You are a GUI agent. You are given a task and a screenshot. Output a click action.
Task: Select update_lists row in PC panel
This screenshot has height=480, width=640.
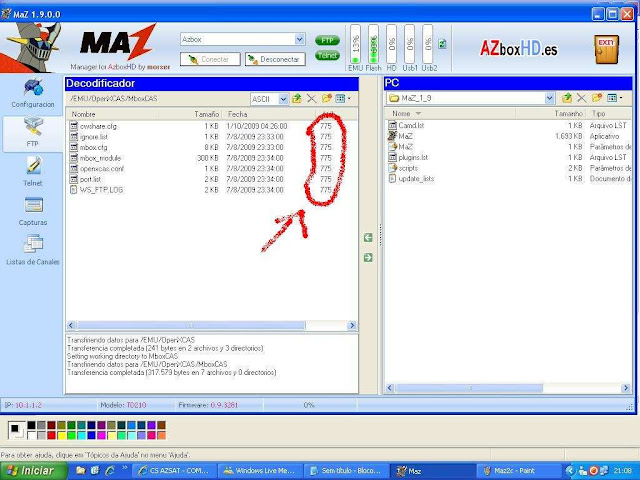pos(509,178)
